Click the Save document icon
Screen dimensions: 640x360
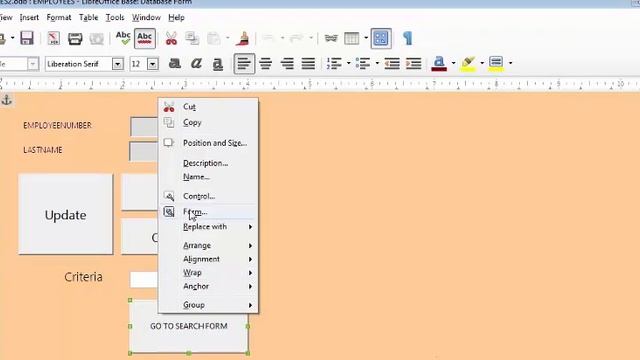click(27, 38)
